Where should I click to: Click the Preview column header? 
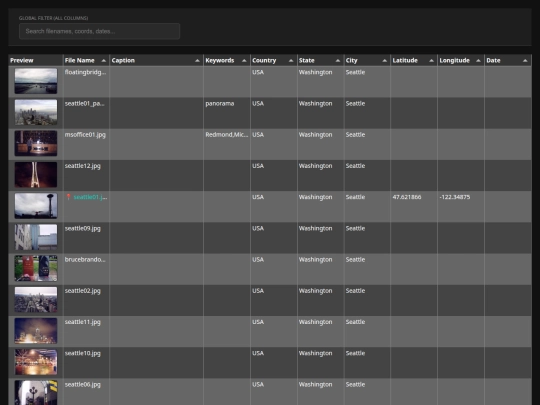click(x=35, y=60)
